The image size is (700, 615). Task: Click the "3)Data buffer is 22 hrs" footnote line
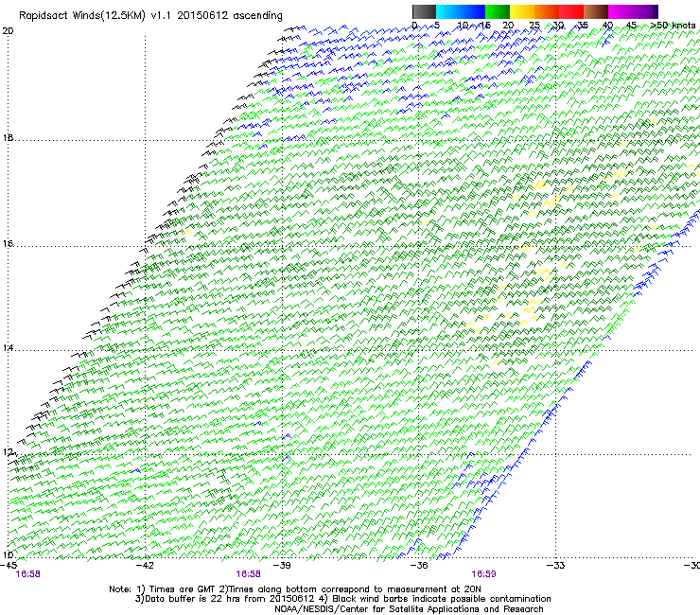tap(342, 599)
